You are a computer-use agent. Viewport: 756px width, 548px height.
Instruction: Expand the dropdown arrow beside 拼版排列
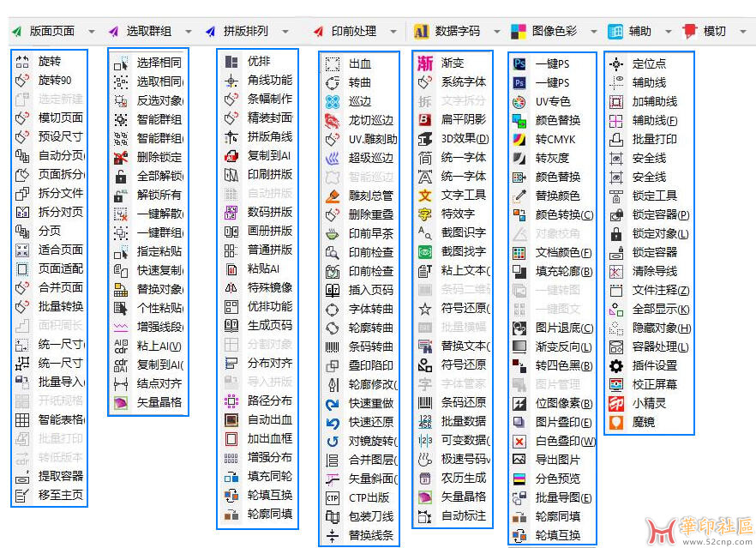click(285, 32)
